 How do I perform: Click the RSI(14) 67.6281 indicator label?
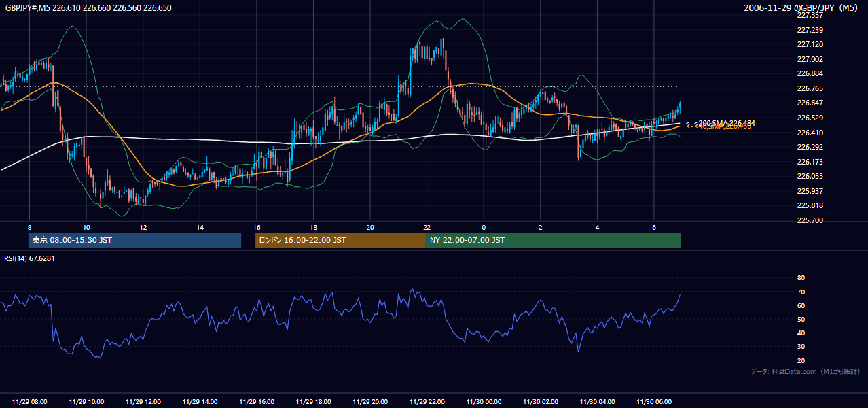[x=29, y=258]
